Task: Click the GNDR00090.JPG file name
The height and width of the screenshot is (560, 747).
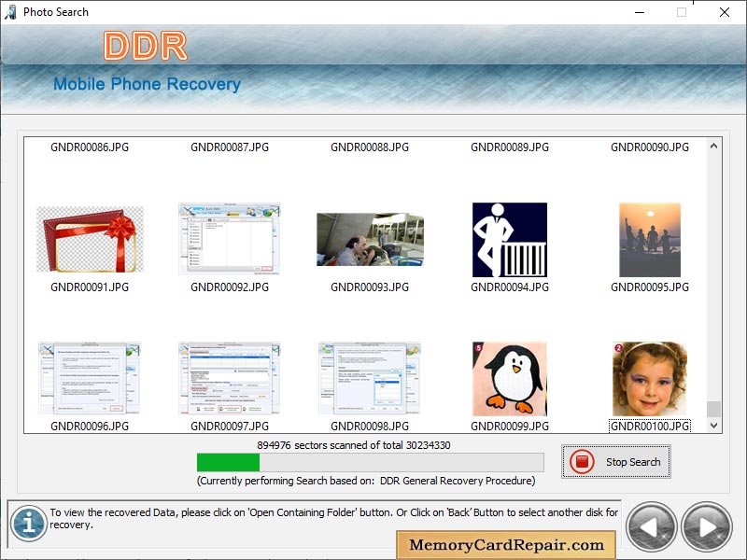Action: pyautogui.click(x=650, y=147)
